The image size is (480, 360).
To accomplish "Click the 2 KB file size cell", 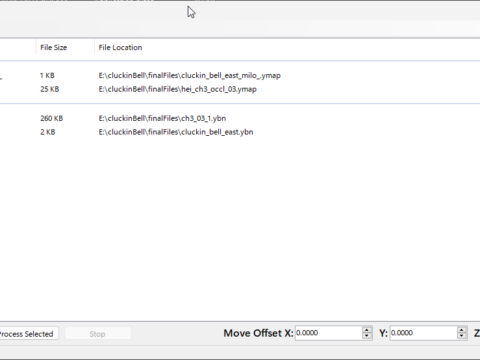I will point(48,132).
